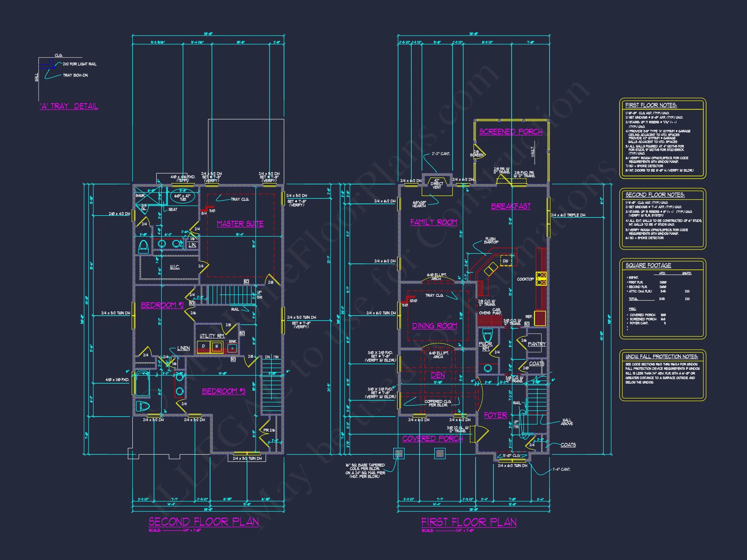Select the dishwasher (DW) symbol in the kitchen
Image resolution: width=747 pixels, height=560 pixels.
click(x=506, y=261)
